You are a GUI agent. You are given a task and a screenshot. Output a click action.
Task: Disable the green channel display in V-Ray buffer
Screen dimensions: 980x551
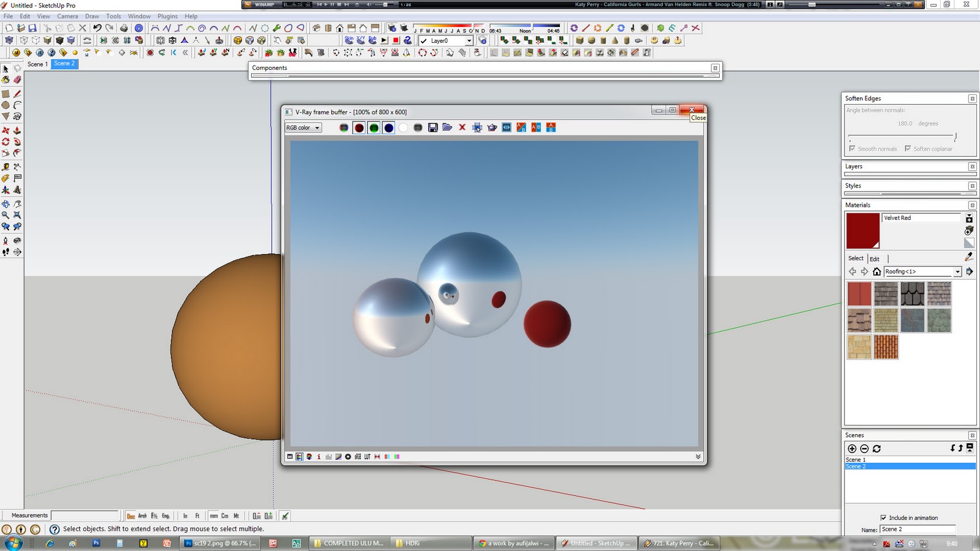coord(374,127)
